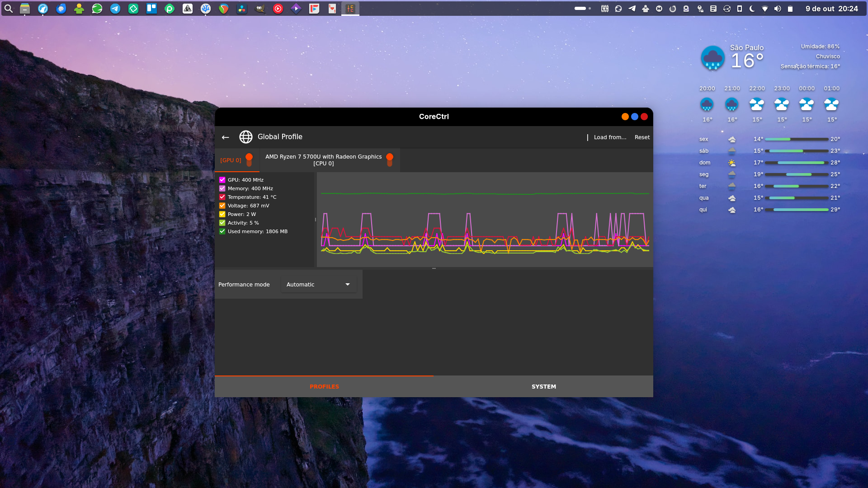Open the Performance mode Automatic dropdown

click(x=318, y=284)
